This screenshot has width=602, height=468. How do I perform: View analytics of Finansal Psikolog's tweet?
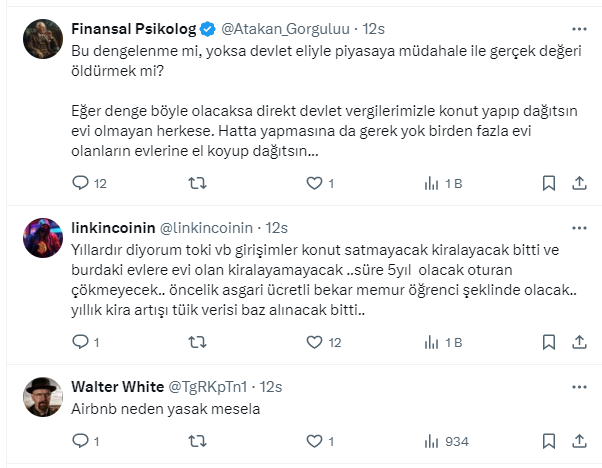(432, 183)
